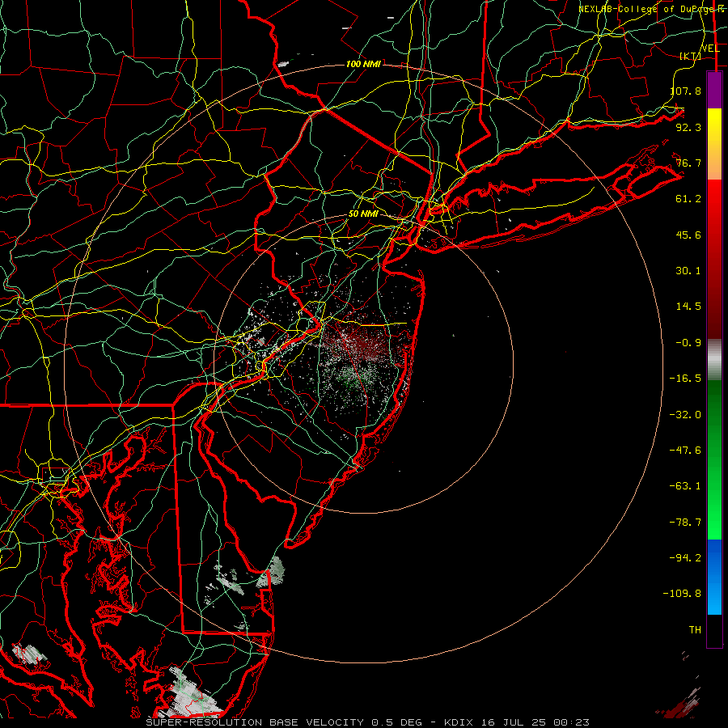Pick the purple segment of the color bar
728x728 pixels.
[x=714, y=90]
